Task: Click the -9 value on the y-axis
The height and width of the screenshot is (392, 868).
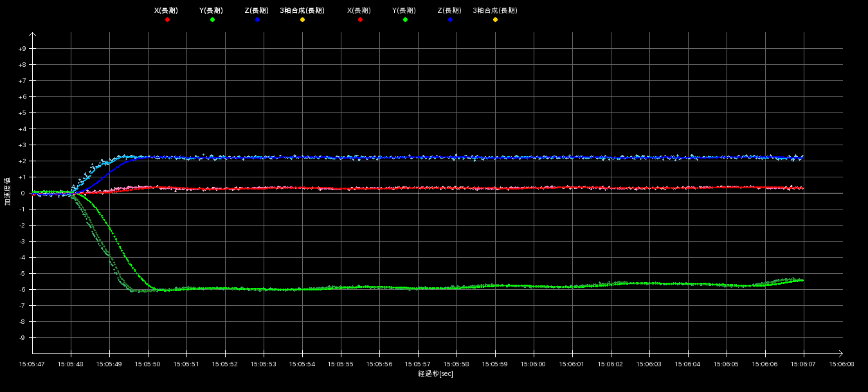Action: [x=22, y=338]
